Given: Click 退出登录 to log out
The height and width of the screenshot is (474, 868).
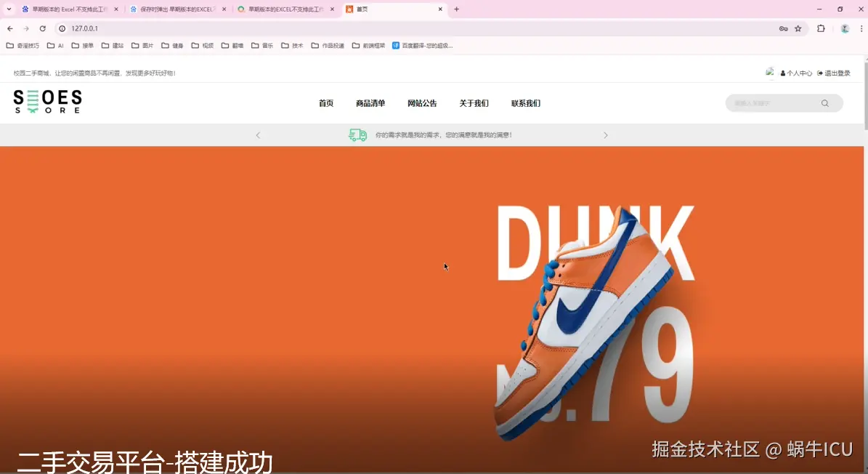Looking at the screenshot, I should [x=834, y=73].
